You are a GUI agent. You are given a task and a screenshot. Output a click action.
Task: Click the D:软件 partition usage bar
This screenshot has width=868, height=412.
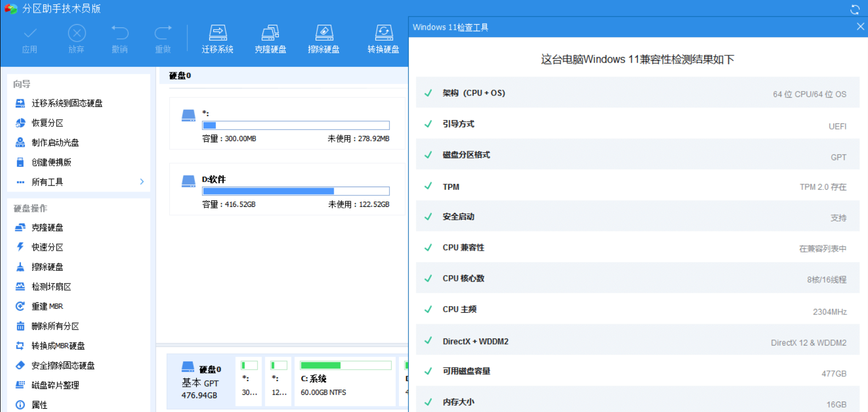[x=296, y=191]
